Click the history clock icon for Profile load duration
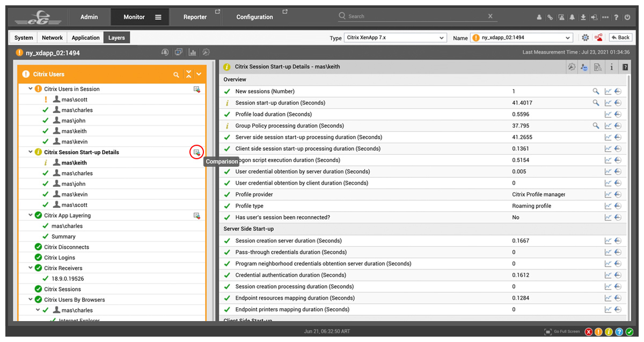Screen dimensions: 644x342 pos(618,114)
